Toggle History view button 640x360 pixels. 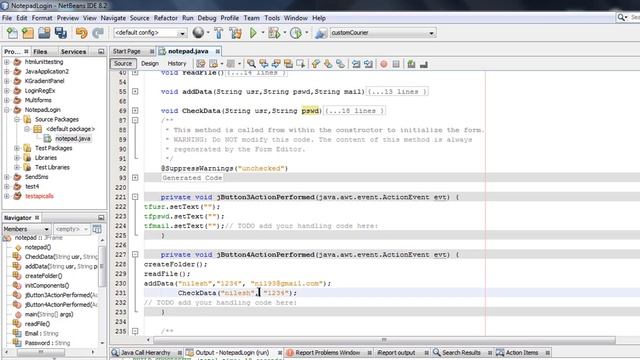point(177,64)
